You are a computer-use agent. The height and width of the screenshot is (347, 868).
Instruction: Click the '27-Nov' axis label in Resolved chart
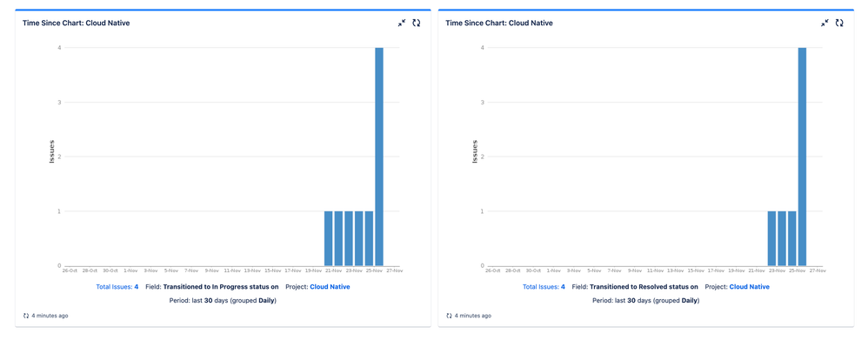pyautogui.click(x=818, y=270)
